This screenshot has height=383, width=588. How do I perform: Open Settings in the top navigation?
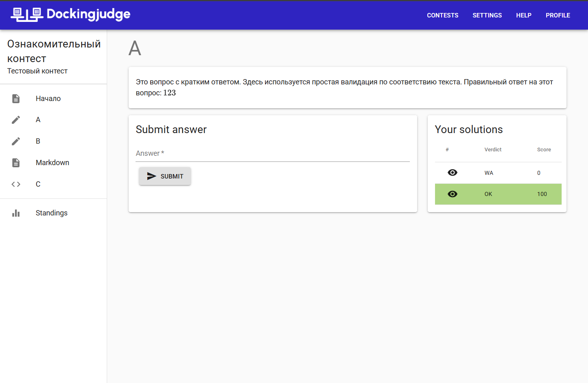487,15
